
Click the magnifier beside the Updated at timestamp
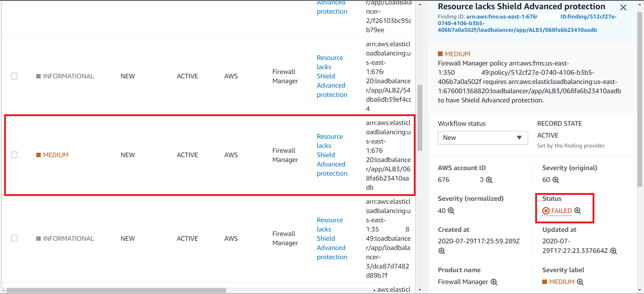pyautogui.click(x=614, y=251)
